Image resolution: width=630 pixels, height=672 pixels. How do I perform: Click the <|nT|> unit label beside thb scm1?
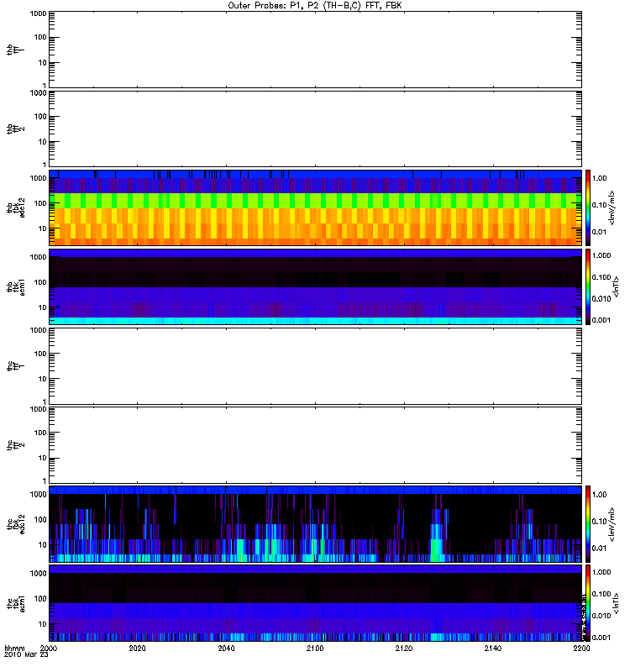(x=616, y=286)
